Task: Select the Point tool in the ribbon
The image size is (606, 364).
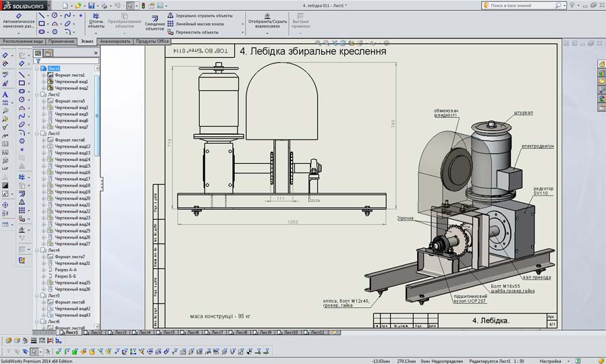Action: pyautogui.click(x=81, y=16)
